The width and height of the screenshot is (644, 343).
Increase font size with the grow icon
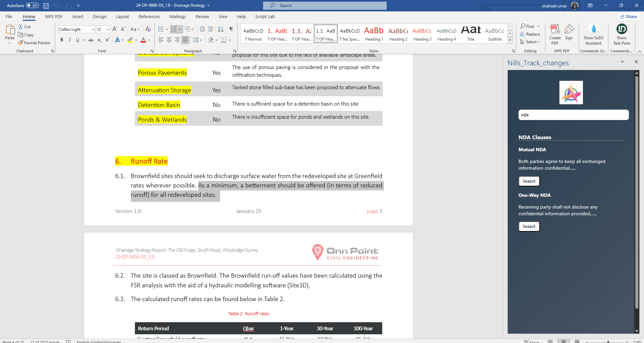tap(115, 29)
